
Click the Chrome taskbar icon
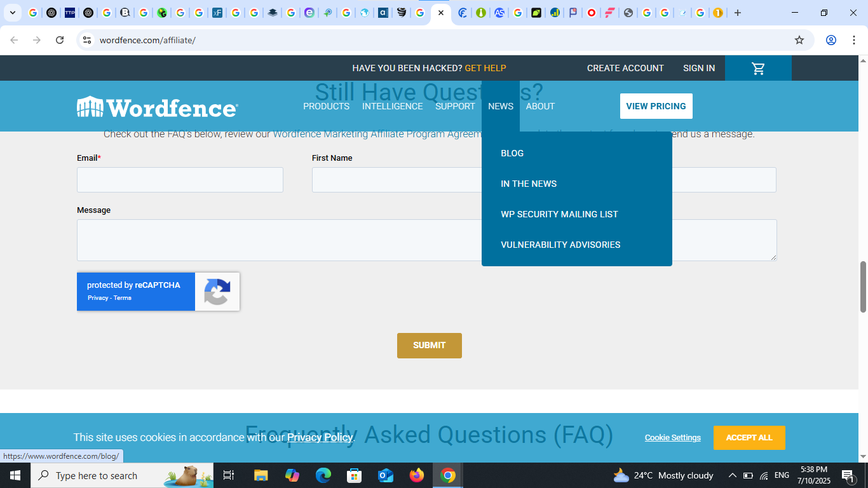448,475
